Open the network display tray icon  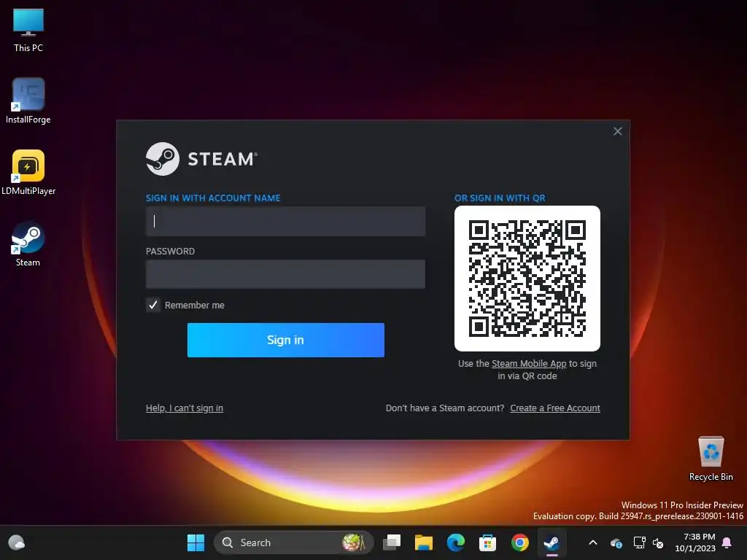(639, 542)
